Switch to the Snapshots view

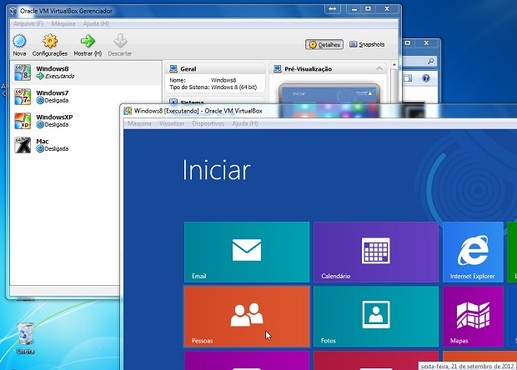[367, 44]
